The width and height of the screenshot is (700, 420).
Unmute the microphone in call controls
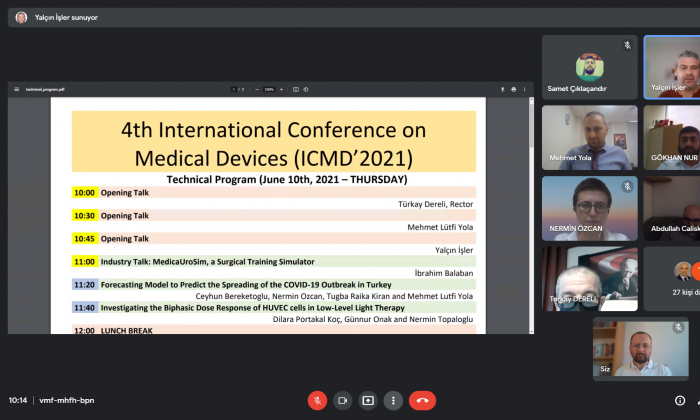317,400
